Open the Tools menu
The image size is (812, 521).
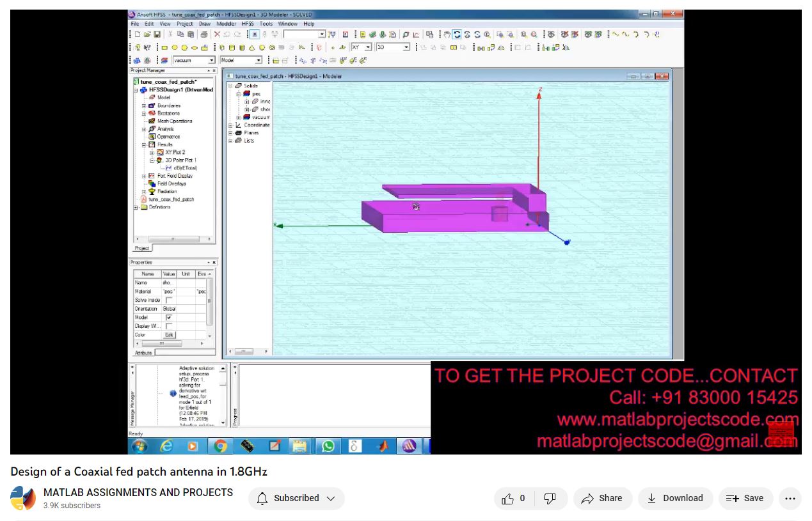[x=266, y=24]
